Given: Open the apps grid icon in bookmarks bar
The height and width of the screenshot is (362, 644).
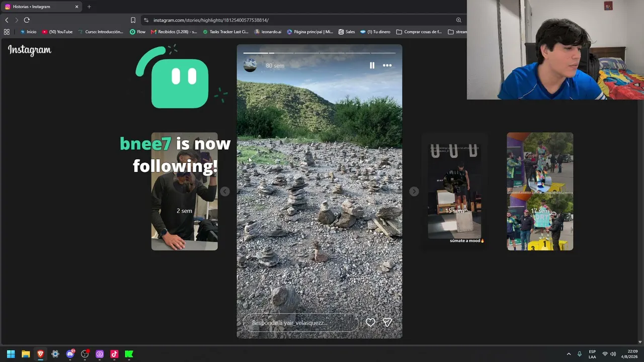Looking at the screenshot, I should pos(7,32).
